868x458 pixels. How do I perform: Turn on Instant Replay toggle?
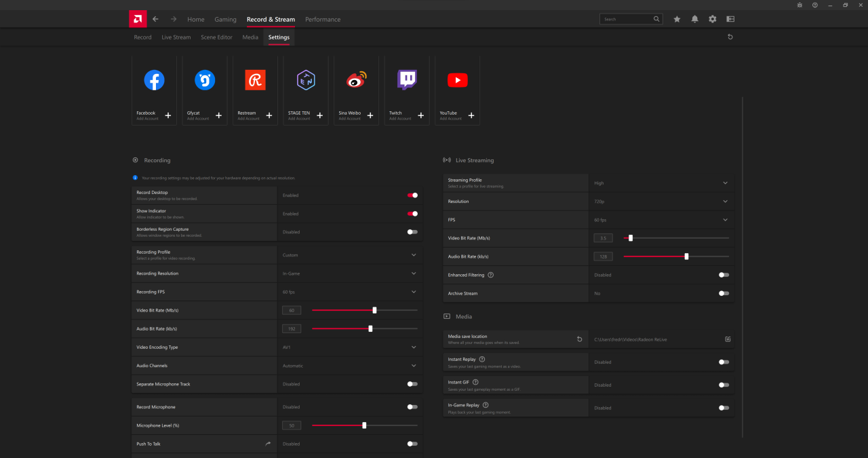(x=724, y=362)
